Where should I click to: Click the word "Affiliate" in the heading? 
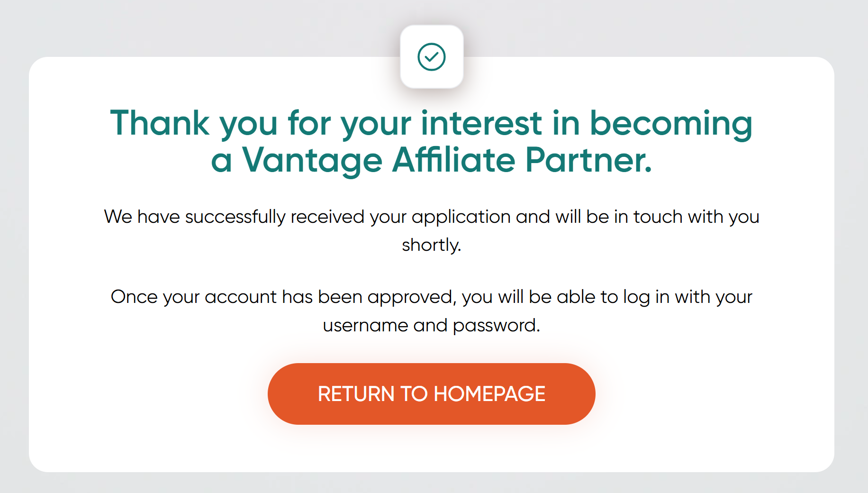coord(453,160)
